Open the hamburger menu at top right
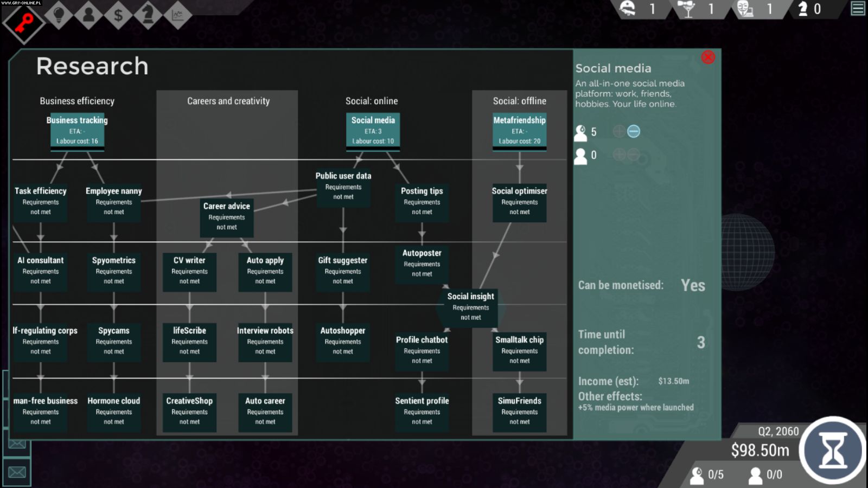Image resolution: width=868 pixels, height=488 pixels. (858, 9)
